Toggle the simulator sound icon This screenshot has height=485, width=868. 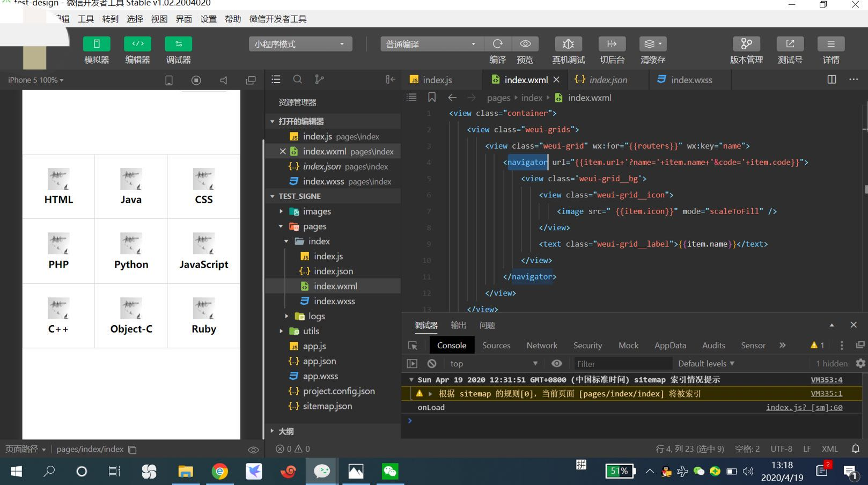(224, 80)
